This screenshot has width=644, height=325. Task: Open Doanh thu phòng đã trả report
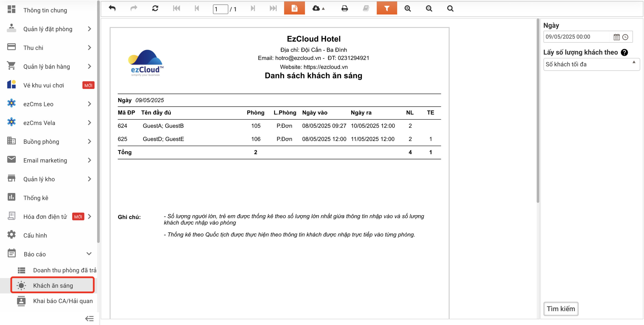[x=64, y=270]
